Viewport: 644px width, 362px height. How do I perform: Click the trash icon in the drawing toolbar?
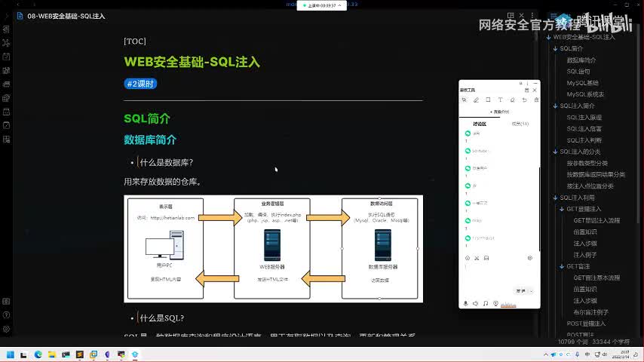536,100
